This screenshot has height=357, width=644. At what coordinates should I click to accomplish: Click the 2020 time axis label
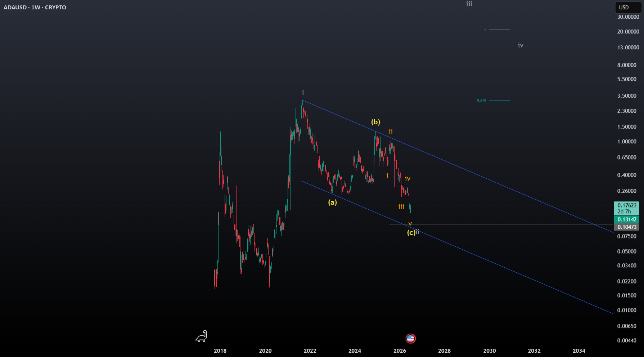click(265, 351)
